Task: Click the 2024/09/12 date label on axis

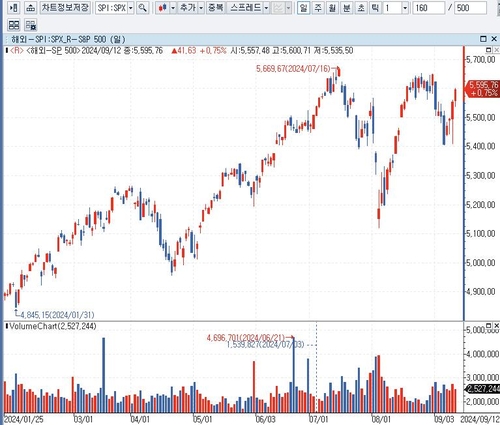Action: tap(479, 419)
